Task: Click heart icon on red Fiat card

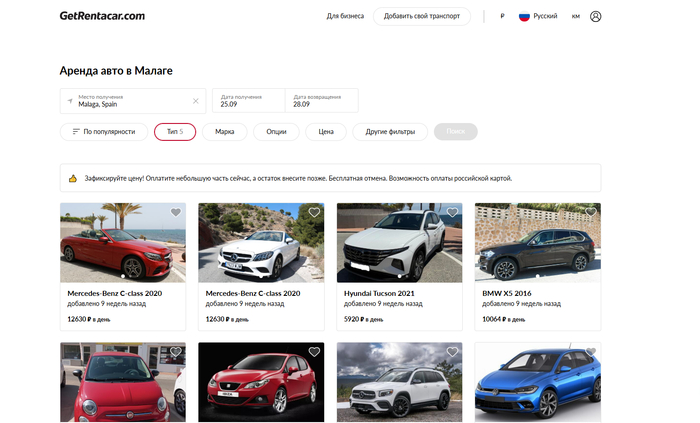Action: pos(176,352)
